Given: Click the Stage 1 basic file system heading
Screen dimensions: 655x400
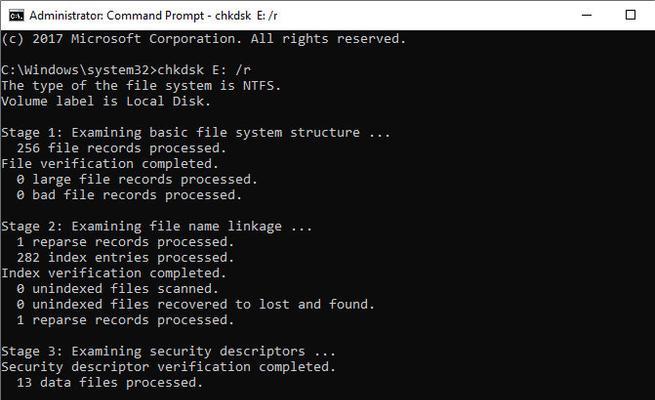Looking at the screenshot, I should [x=196, y=132].
